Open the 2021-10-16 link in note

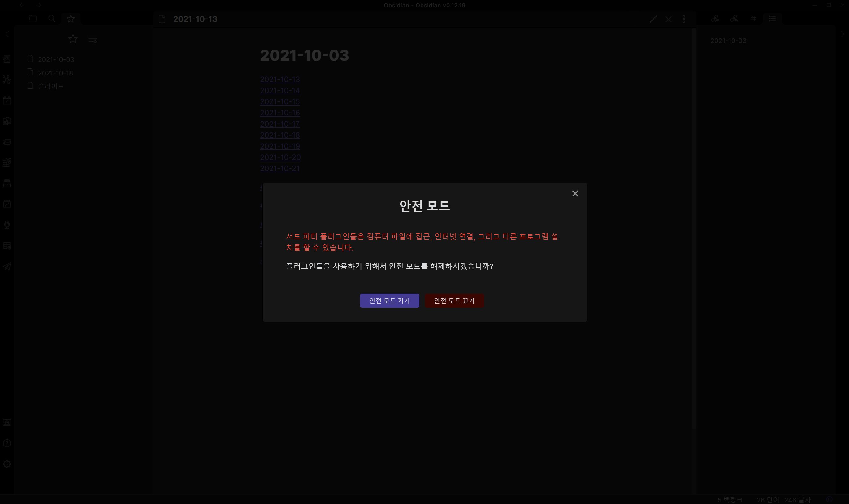[279, 113]
